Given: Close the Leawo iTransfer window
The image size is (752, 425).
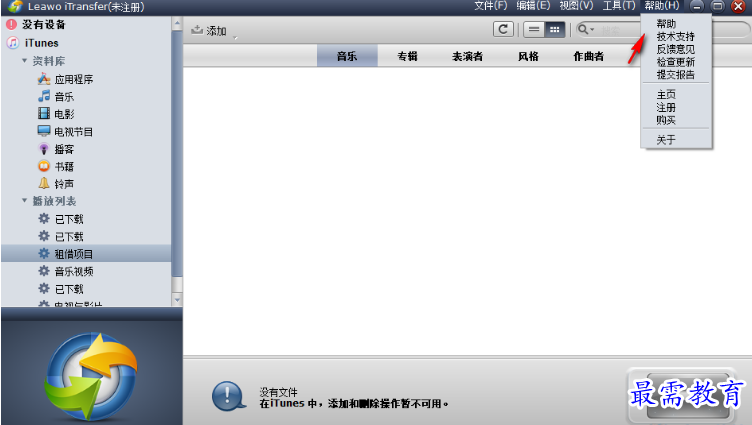Looking at the screenshot, I should [x=739, y=6].
